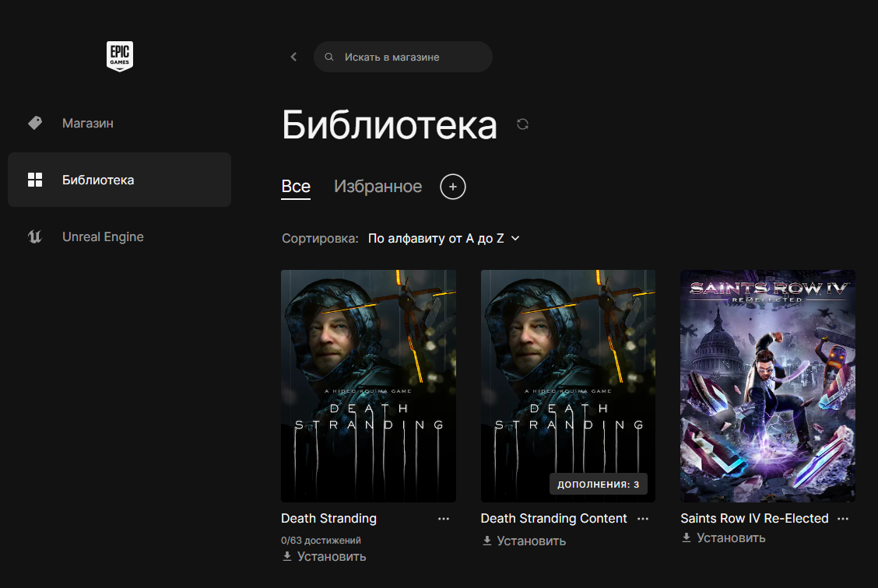This screenshot has height=588, width=878.
Task: Click the search magnifier icon
Action: (329, 57)
